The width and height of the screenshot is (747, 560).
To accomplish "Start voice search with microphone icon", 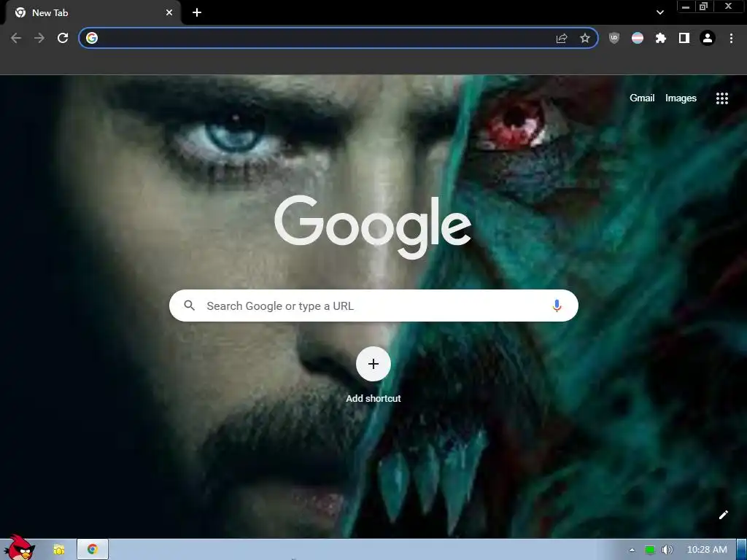I will pos(557,306).
